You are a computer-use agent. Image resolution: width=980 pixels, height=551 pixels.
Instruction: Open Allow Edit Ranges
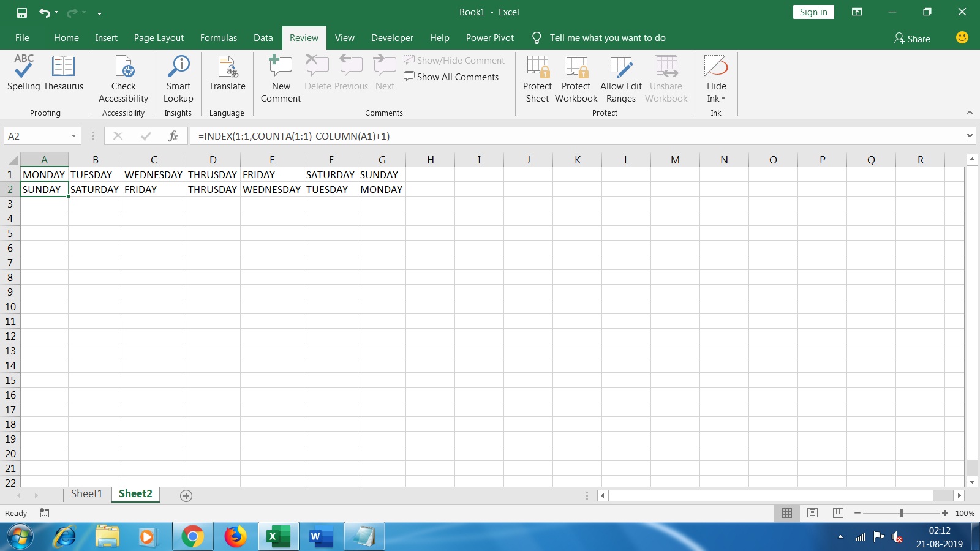[621, 79]
